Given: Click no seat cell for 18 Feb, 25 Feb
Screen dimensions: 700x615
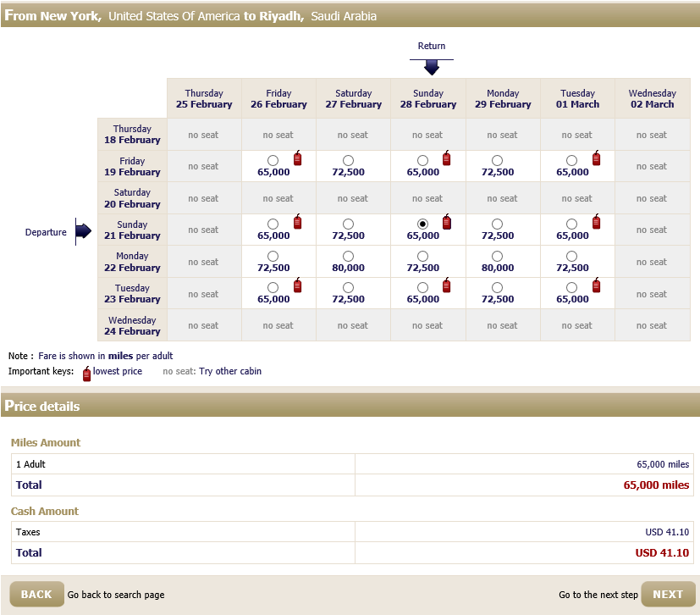Looking at the screenshot, I should click(203, 135).
